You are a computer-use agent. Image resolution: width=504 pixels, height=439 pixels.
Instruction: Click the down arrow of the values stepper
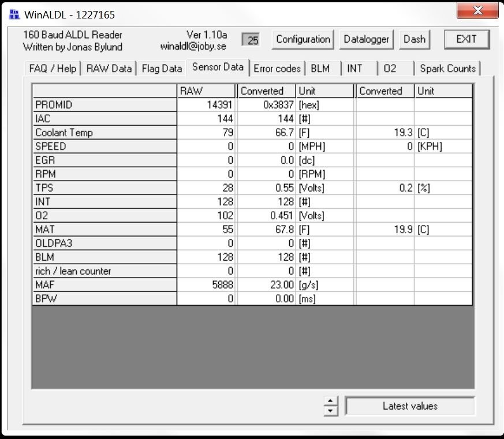tap(330, 410)
